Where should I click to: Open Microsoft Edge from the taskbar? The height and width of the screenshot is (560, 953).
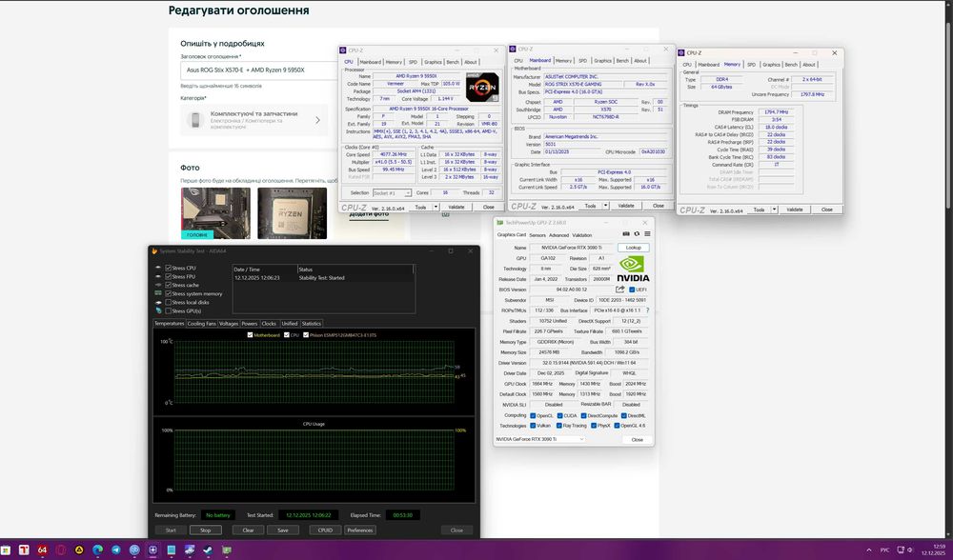click(97, 550)
